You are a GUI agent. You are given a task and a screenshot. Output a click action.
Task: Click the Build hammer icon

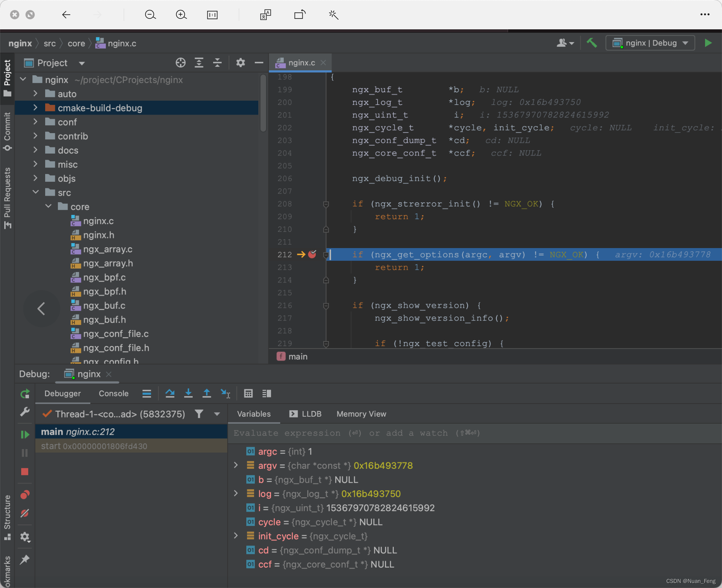[x=591, y=43]
